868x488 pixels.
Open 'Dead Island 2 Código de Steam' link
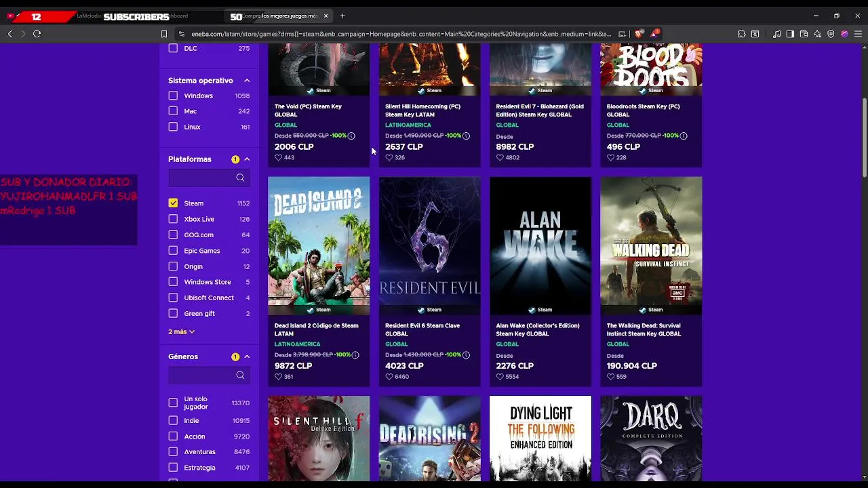[x=316, y=329]
